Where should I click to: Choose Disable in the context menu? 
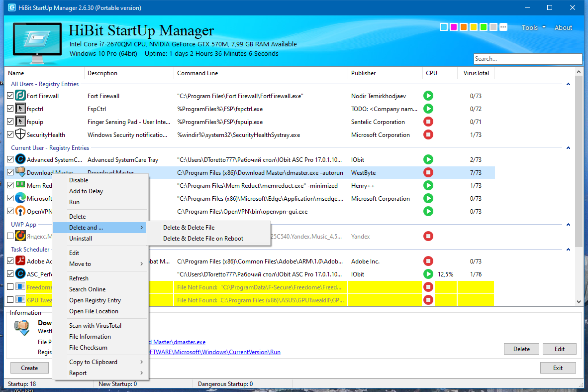click(100, 180)
